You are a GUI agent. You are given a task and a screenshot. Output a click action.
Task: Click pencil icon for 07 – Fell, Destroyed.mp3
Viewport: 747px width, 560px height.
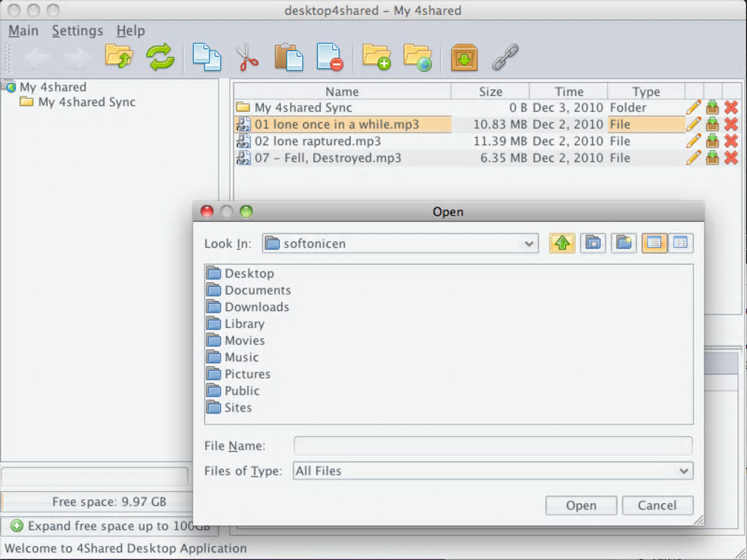click(x=694, y=157)
